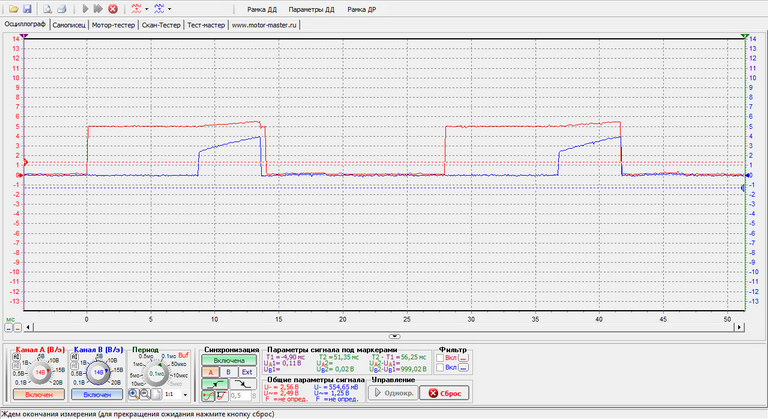Click the save diskette icon
Screen dimensions: 768x419
(26, 8)
